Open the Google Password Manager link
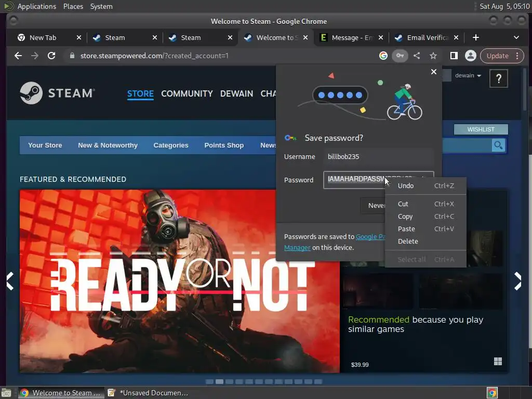 (x=370, y=237)
